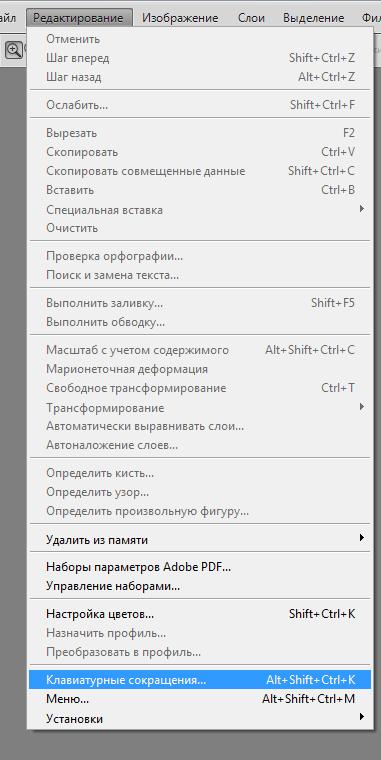Choose Определить кисть menu item

[200, 473]
